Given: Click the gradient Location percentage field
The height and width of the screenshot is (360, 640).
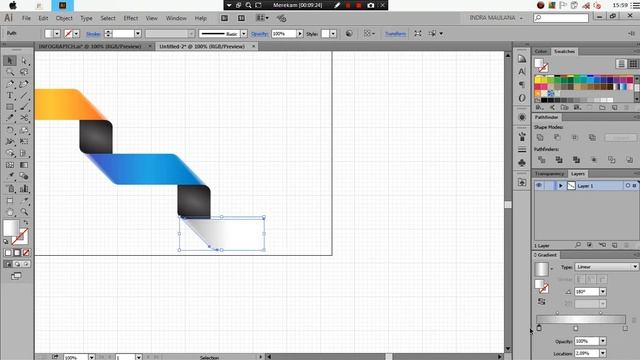Looking at the screenshot, I should click(x=587, y=353).
